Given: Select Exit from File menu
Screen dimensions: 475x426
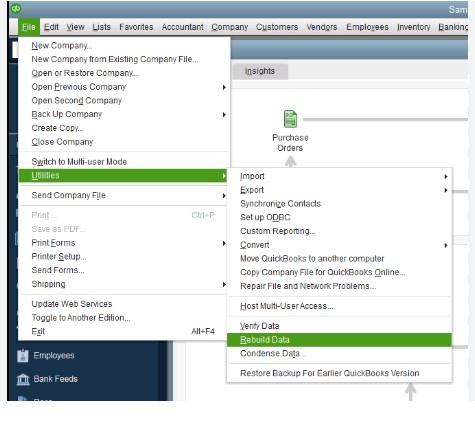Looking at the screenshot, I should 124,332.
